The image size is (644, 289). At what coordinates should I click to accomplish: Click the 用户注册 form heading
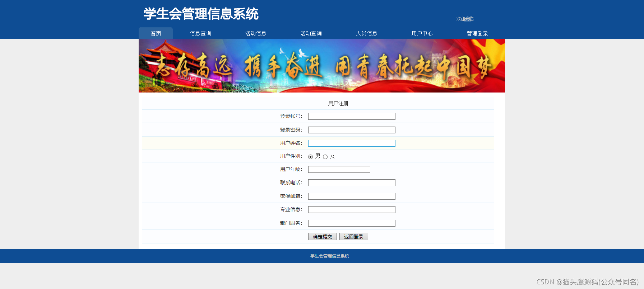pyautogui.click(x=338, y=103)
